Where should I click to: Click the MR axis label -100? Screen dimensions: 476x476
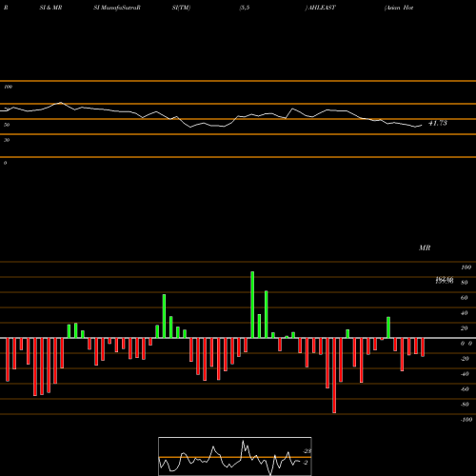pyautogui.click(x=466, y=420)
